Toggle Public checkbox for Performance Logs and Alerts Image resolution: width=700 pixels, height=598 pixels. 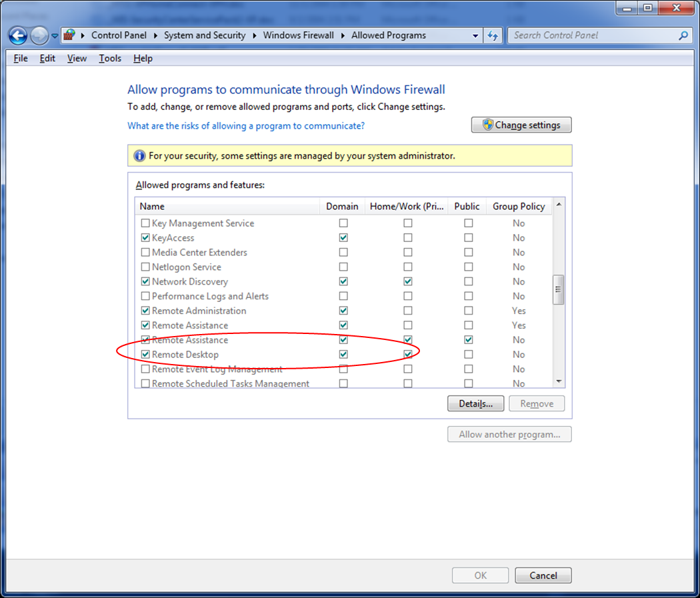tap(468, 296)
